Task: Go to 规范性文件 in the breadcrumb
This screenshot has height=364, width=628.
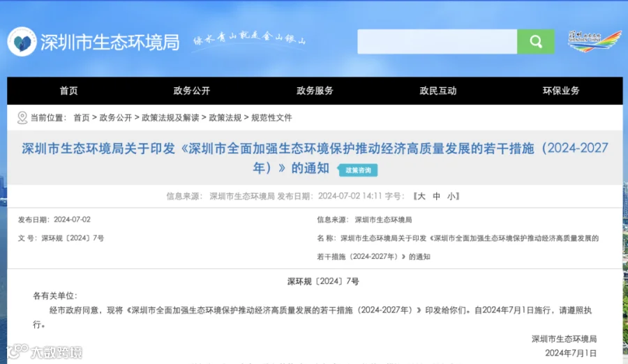Action: tap(271, 118)
